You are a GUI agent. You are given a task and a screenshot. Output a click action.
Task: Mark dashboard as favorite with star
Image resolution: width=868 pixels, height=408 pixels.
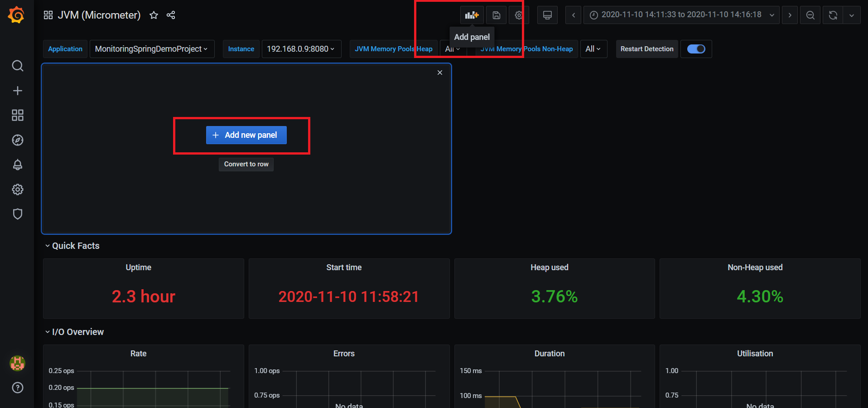coord(154,15)
